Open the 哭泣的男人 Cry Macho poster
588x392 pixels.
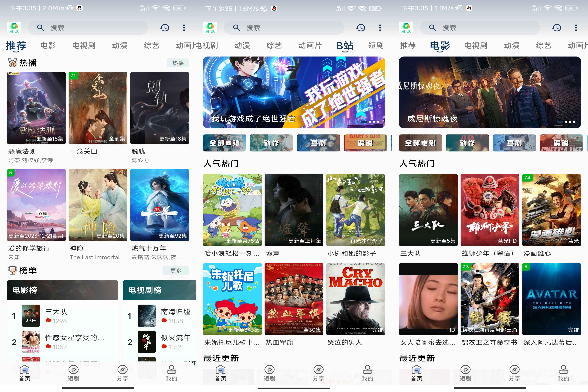(x=355, y=299)
